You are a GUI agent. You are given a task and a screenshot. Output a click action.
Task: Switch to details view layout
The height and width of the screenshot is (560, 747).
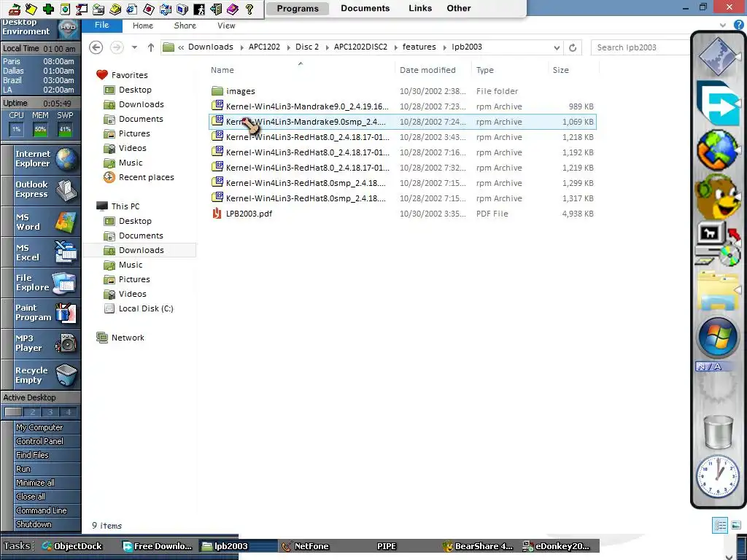(720, 525)
